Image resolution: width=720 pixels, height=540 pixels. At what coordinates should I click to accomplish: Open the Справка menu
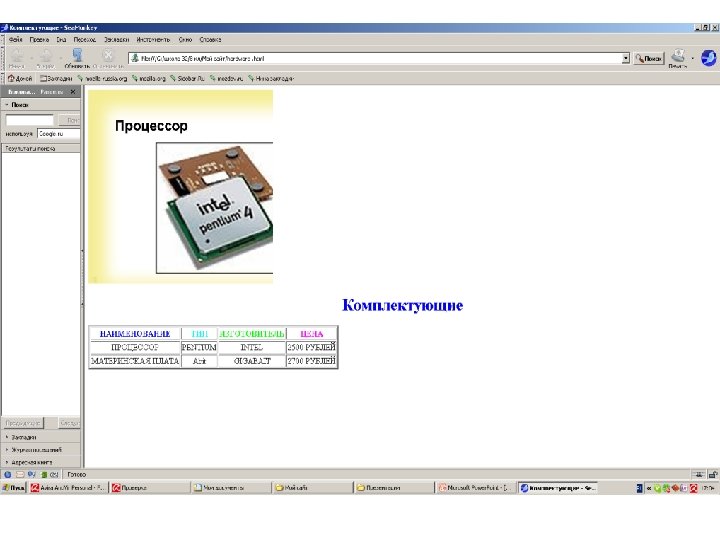click(x=210, y=39)
